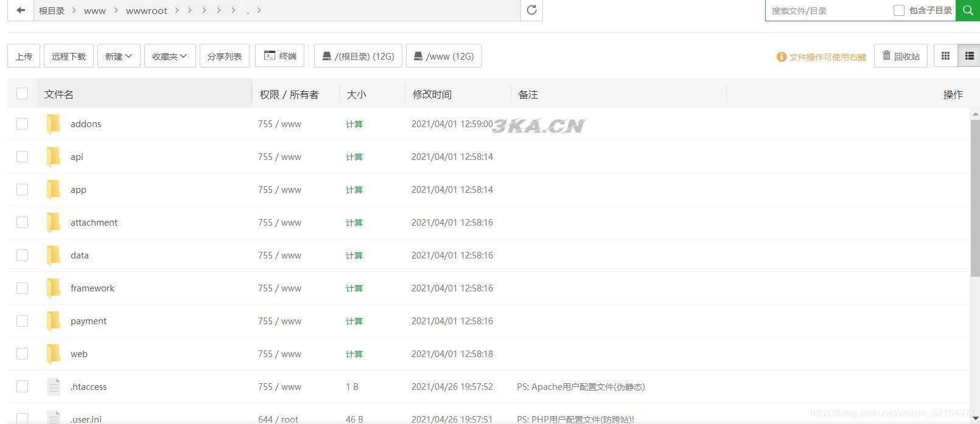Click the vertical scrollbar thumb
This screenshot has width=980, height=424.
pos(975,195)
